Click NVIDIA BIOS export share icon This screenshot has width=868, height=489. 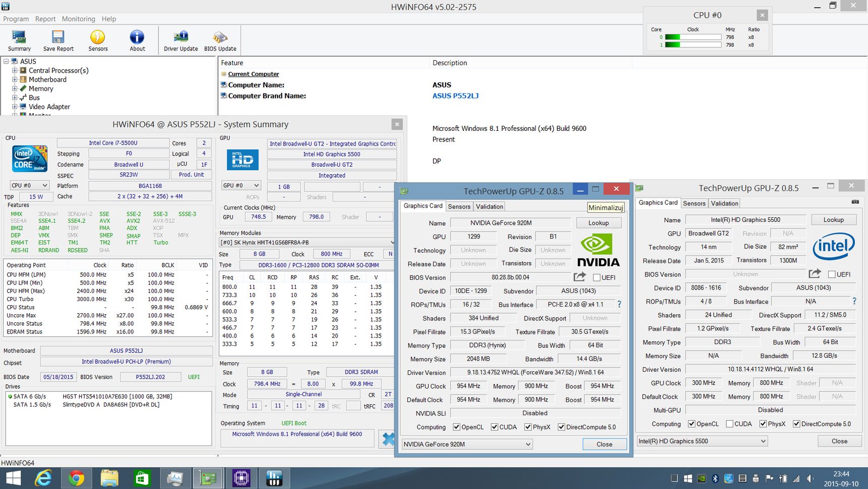point(579,277)
